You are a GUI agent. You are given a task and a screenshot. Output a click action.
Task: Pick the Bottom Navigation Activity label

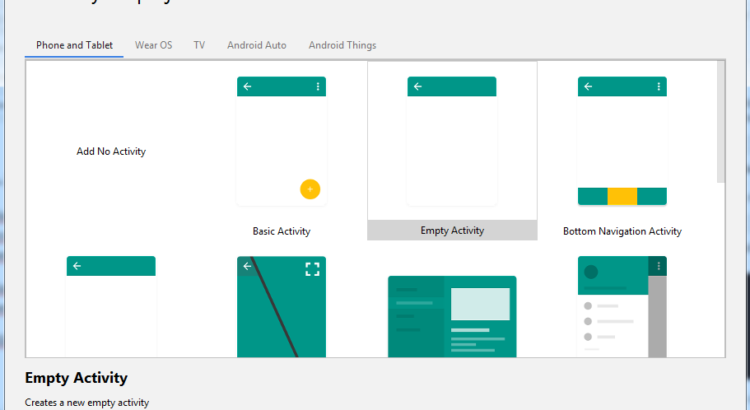coord(622,231)
